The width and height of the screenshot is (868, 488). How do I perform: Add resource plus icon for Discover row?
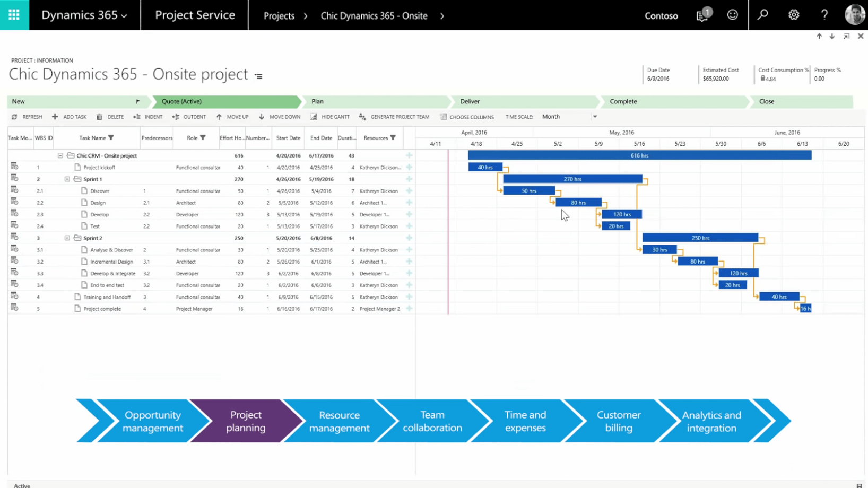[x=409, y=190]
